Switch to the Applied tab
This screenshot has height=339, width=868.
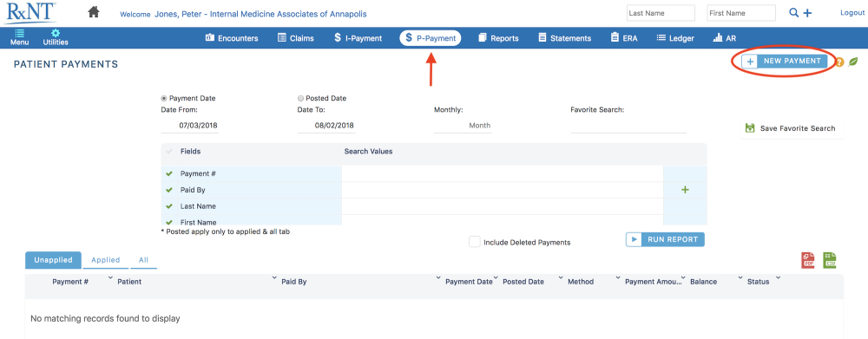pos(106,260)
